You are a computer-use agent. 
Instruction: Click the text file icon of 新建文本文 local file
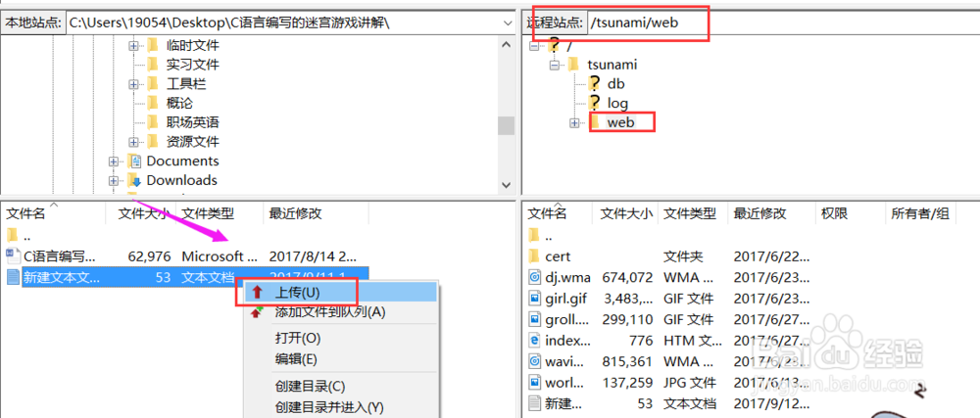pyautogui.click(x=13, y=277)
